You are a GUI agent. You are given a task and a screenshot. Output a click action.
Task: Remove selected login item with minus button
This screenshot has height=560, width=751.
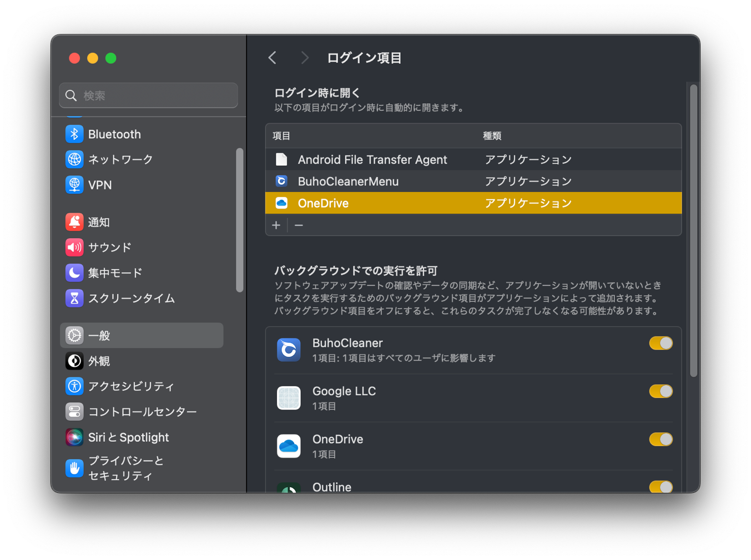click(299, 225)
